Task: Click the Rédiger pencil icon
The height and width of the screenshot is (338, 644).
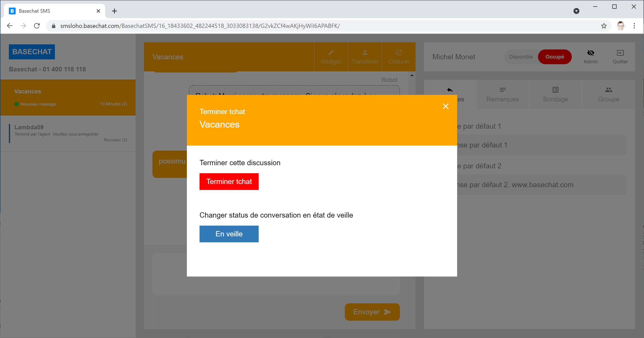Action: (331, 53)
